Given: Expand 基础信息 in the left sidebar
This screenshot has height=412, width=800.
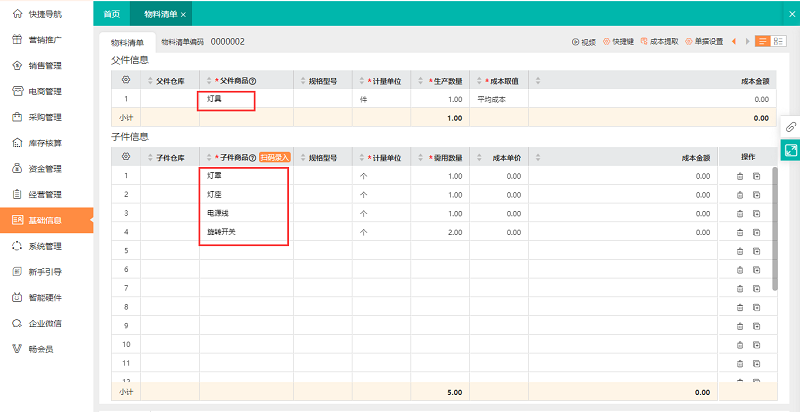Looking at the screenshot, I should pos(46,219).
